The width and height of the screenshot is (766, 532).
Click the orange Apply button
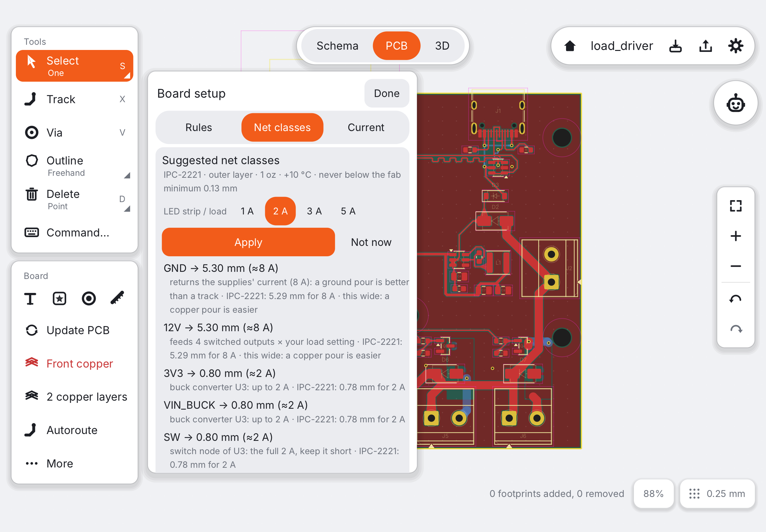click(x=248, y=242)
